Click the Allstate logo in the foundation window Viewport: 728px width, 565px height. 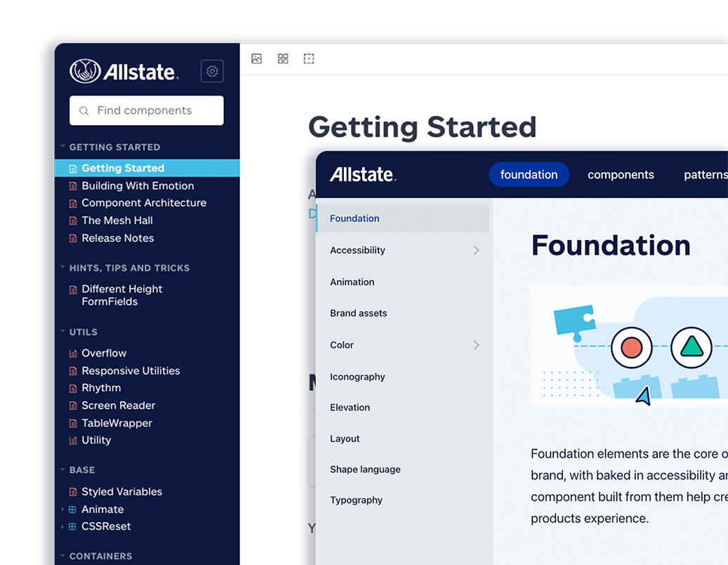point(363,175)
